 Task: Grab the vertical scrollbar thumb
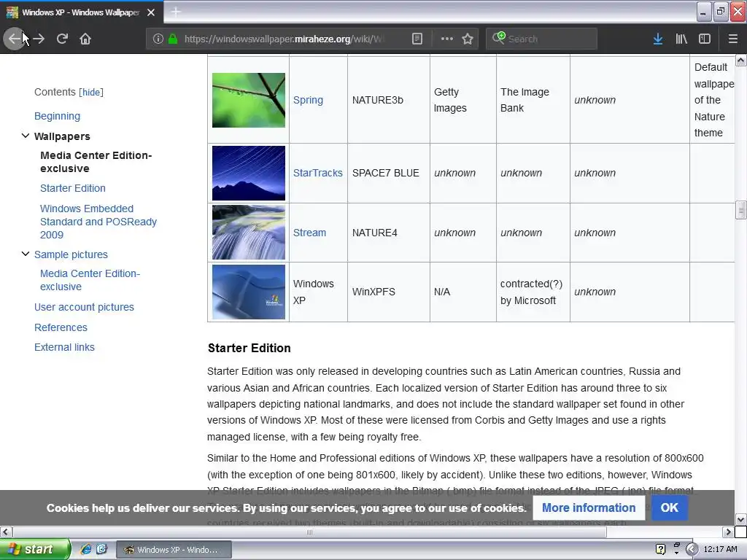pos(741,210)
